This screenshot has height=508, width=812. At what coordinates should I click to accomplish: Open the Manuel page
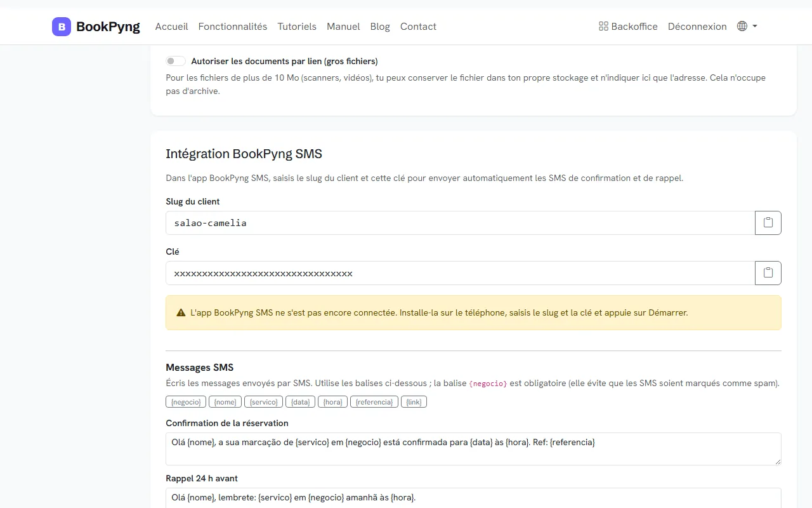click(343, 27)
